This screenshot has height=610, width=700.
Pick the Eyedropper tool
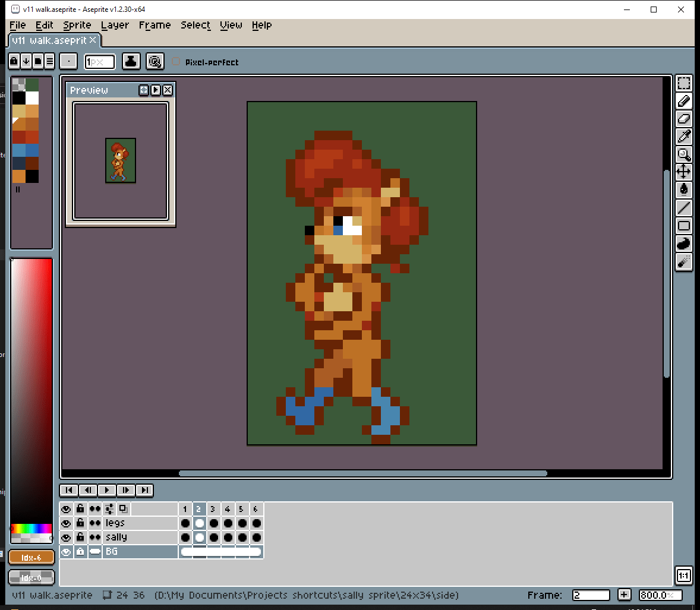pos(684,137)
